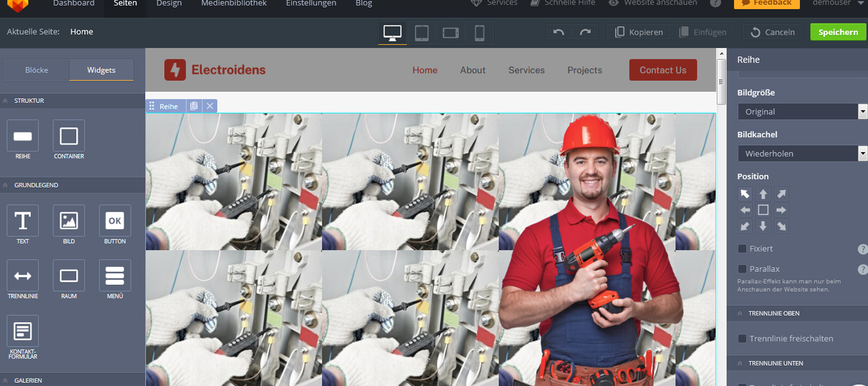Delete the Reihe using X icon
868x386 pixels.
coord(210,106)
